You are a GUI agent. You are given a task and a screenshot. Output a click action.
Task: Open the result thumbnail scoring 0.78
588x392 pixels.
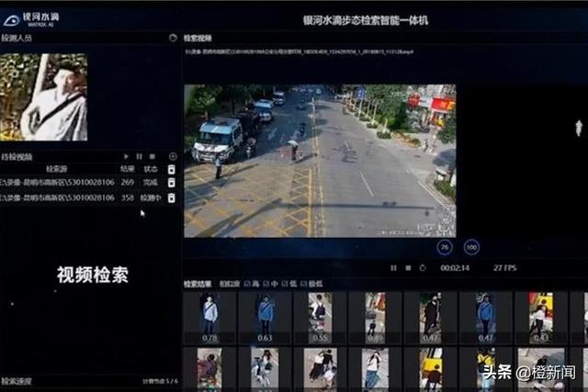[x=209, y=318]
